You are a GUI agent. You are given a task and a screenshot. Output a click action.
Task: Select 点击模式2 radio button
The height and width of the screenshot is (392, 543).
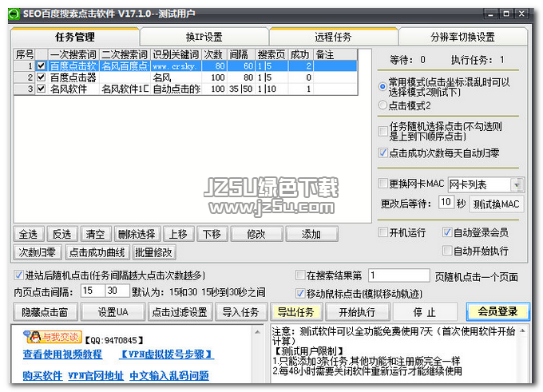click(382, 105)
